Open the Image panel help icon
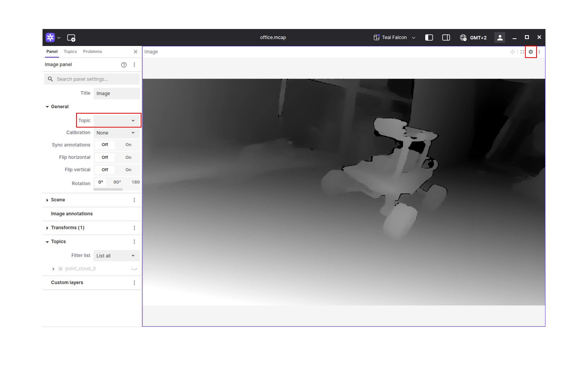Image resolution: width=588 pixels, height=385 pixels. pos(124,65)
